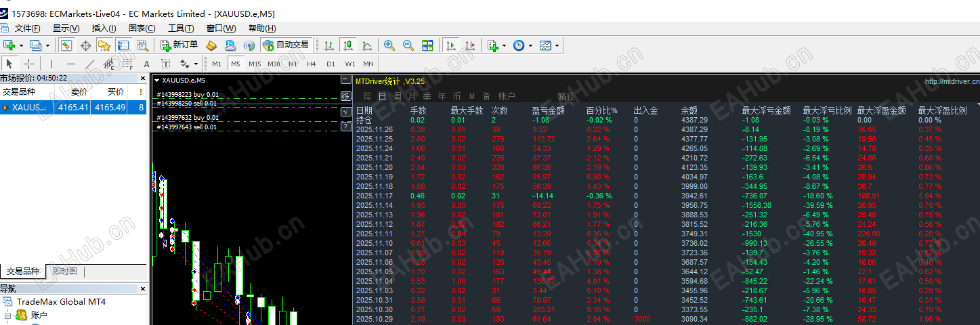The width and height of the screenshot is (980, 325).
Task: Toggle the Market Watch window icon
Action: pos(66,45)
